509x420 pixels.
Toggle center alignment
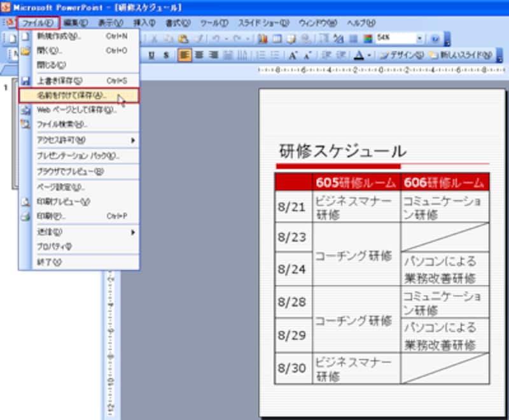tap(198, 55)
